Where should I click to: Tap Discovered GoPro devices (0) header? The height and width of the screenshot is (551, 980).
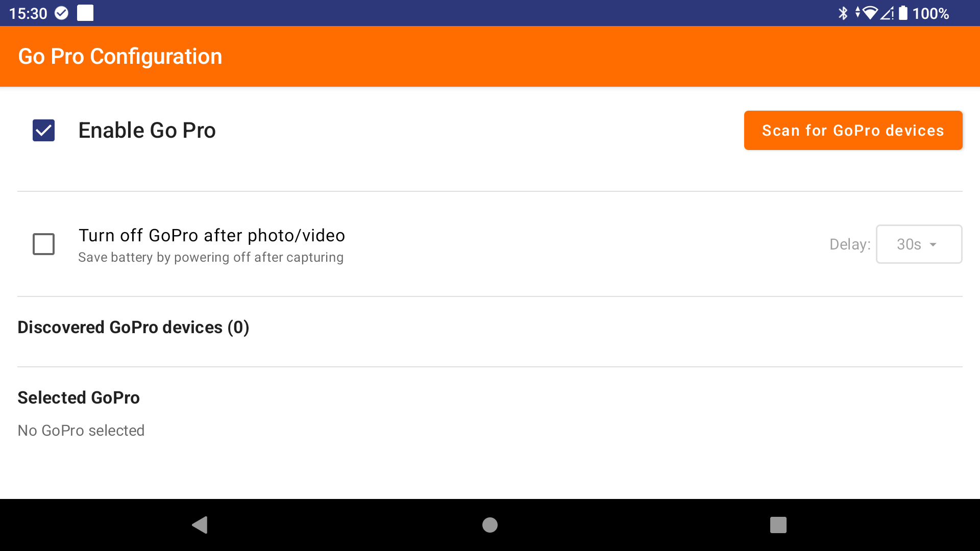pyautogui.click(x=133, y=328)
